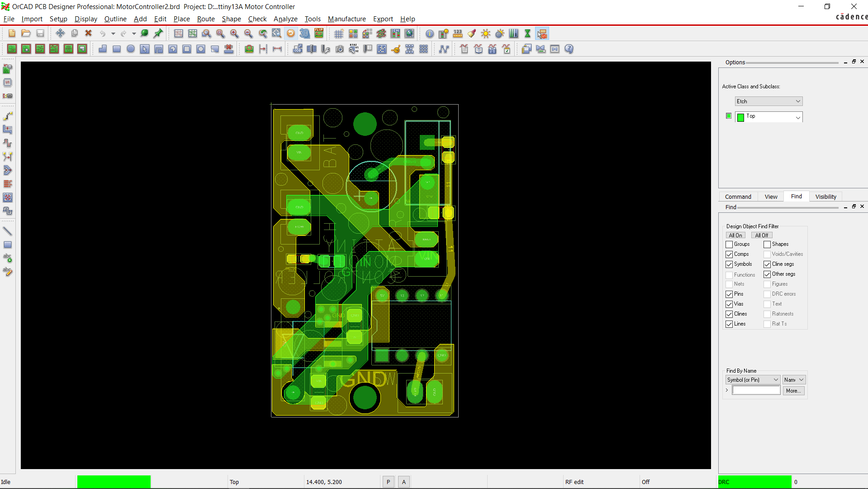Viewport: 868px width, 489px height.
Task: Click the ODB export icon
Action: (x=298, y=49)
